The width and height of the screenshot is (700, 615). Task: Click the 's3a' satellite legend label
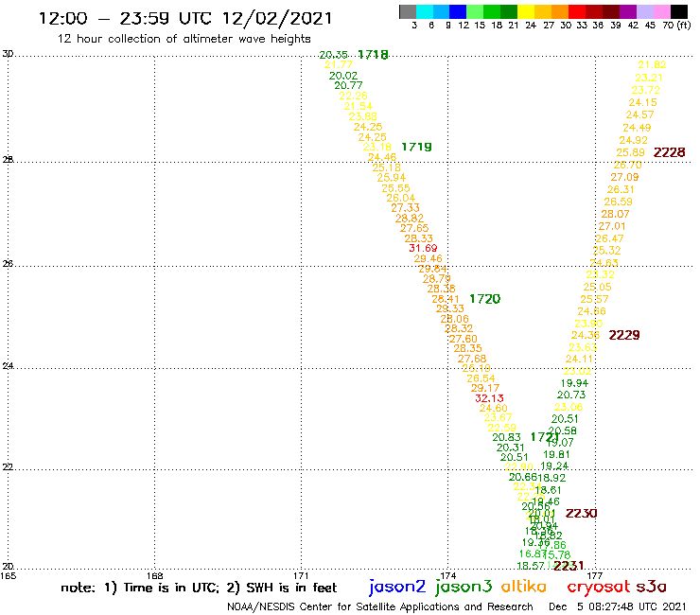(652, 588)
